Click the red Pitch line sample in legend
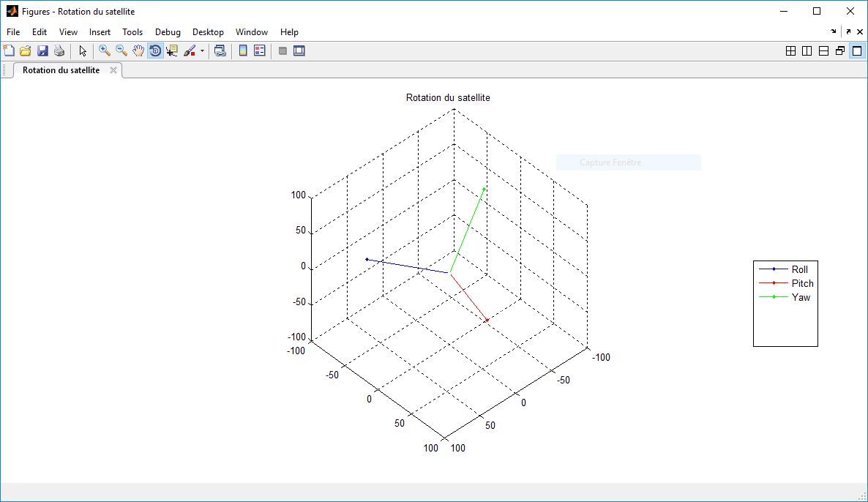Image resolution: width=868 pixels, height=502 pixels. pos(774,283)
